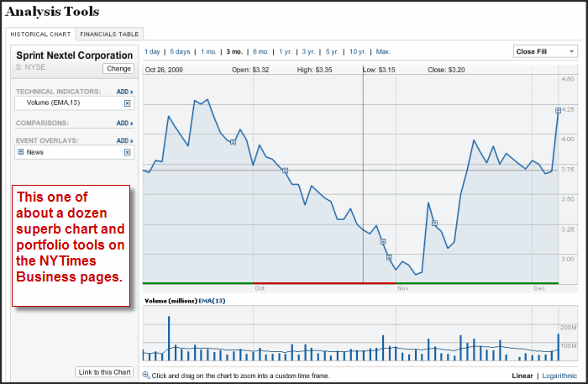Open Close Fill chart style dropdown
588x384 pixels.
click(545, 51)
